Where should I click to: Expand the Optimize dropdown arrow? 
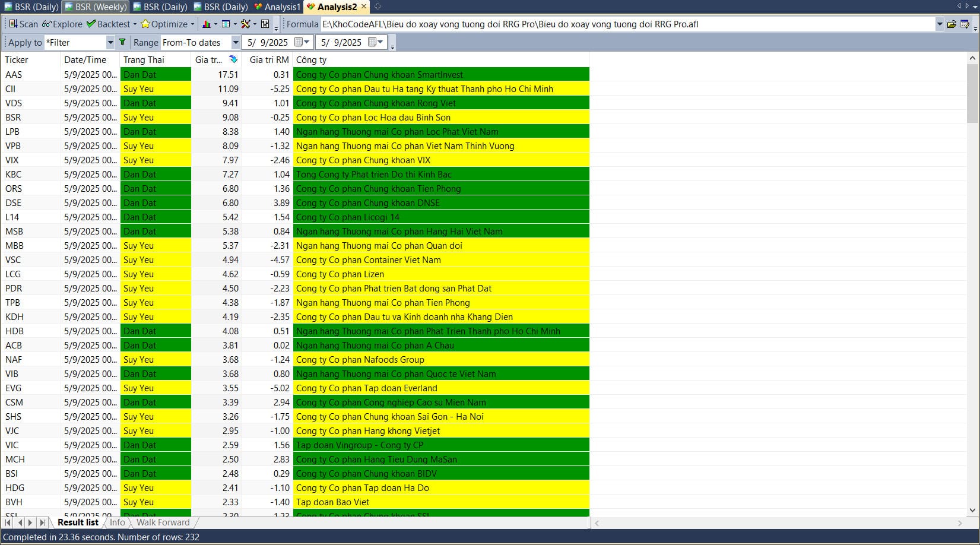click(192, 24)
